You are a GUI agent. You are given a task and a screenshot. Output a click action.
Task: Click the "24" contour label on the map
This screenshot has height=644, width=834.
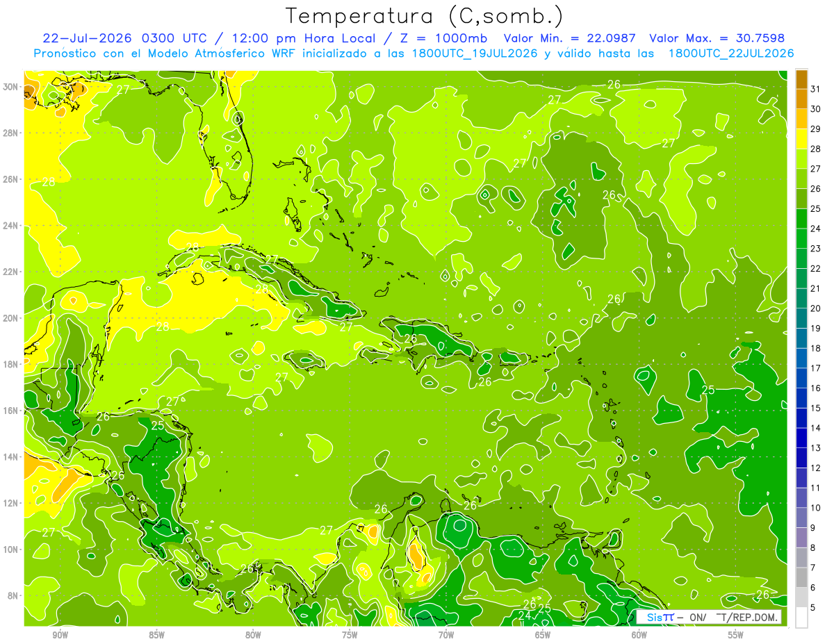[x=525, y=616]
